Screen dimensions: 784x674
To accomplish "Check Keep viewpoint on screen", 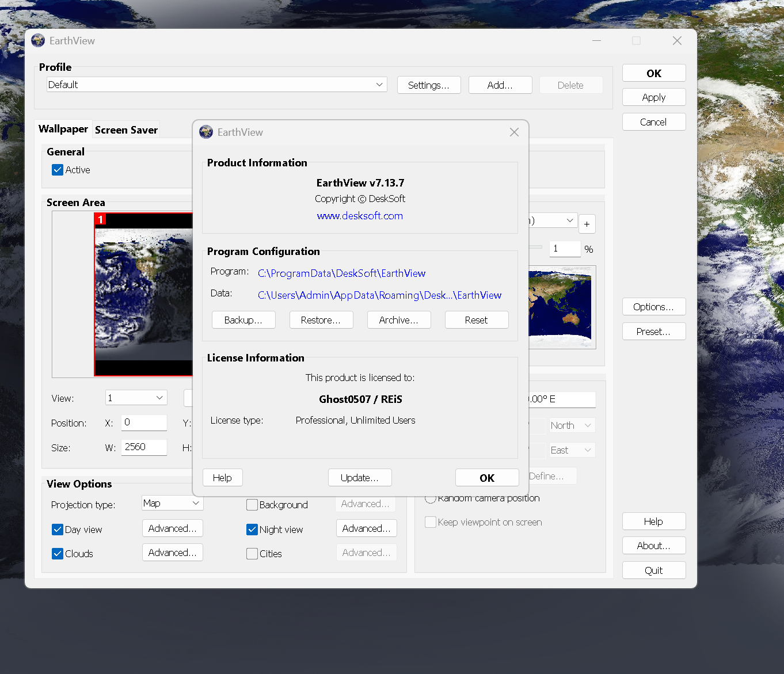I will [x=430, y=522].
